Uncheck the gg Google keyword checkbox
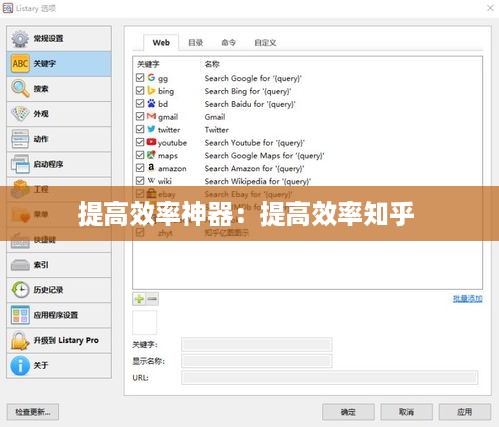The height and width of the screenshot is (427, 499). point(140,78)
